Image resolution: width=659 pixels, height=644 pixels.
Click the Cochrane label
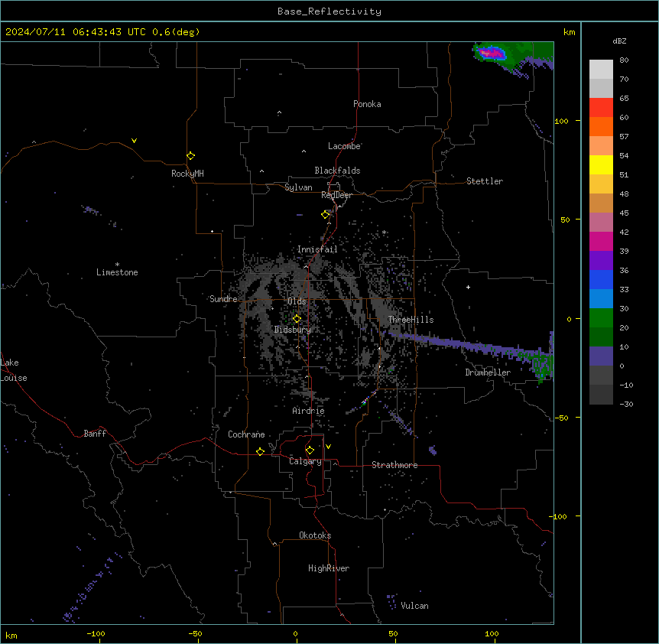[246, 434]
